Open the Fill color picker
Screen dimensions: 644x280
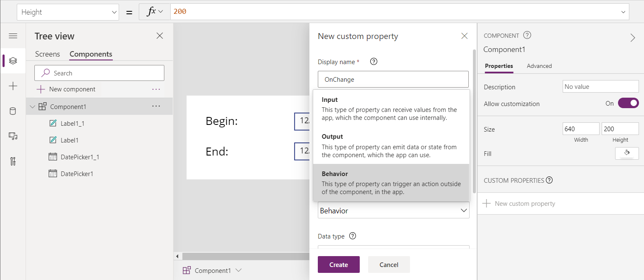tap(627, 153)
